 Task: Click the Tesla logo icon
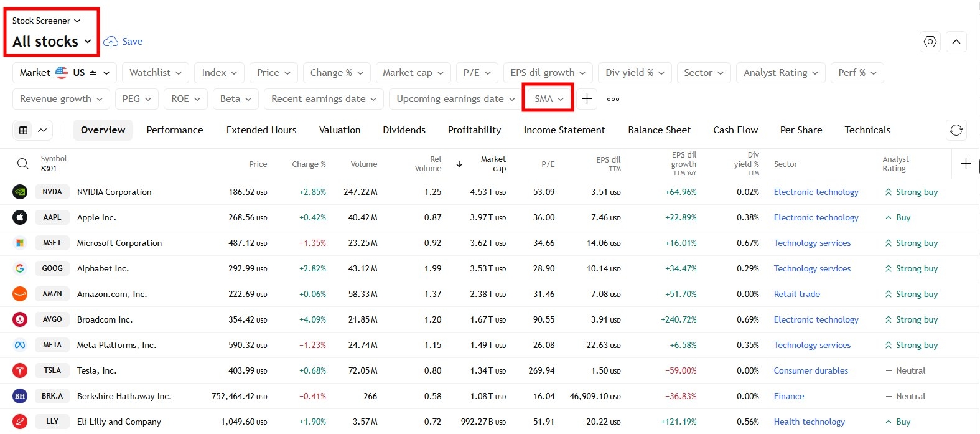pyautogui.click(x=20, y=370)
